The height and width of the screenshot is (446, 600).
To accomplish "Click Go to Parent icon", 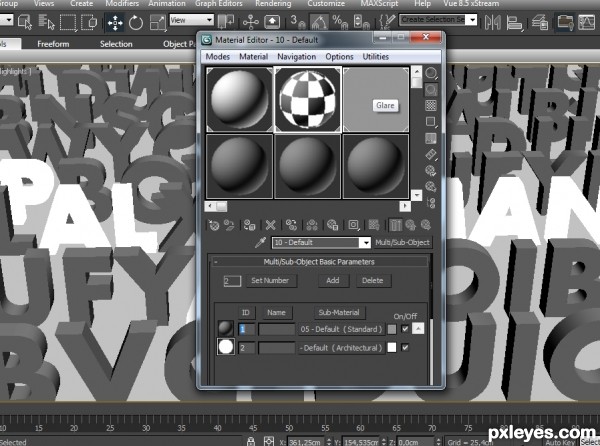I will pos(411,225).
